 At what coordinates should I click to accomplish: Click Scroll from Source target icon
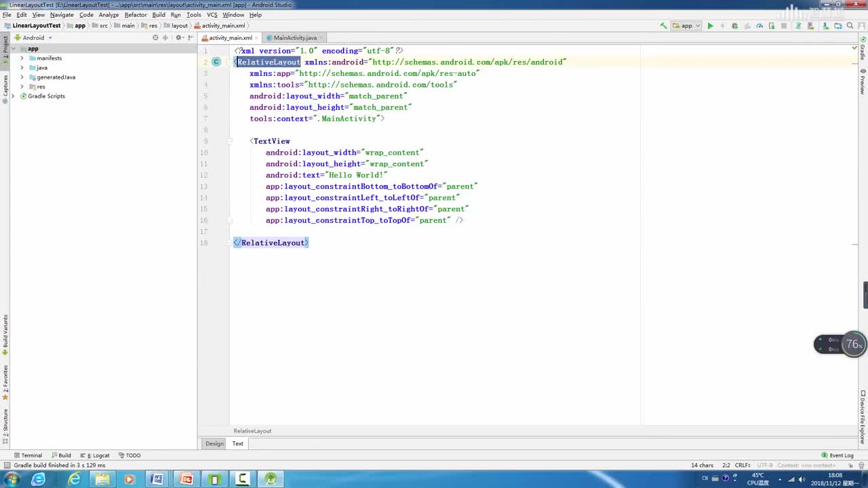click(155, 38)
